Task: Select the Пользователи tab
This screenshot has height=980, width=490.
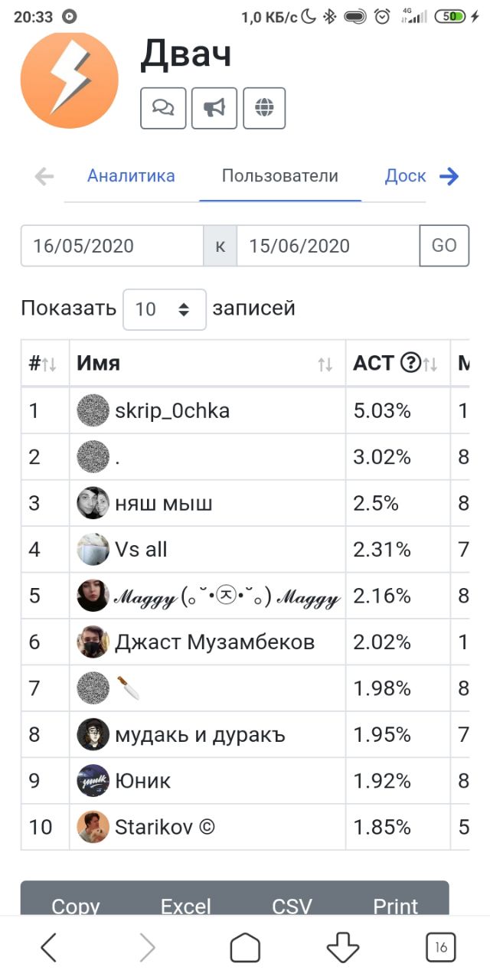Action: [x=280, y=176]
